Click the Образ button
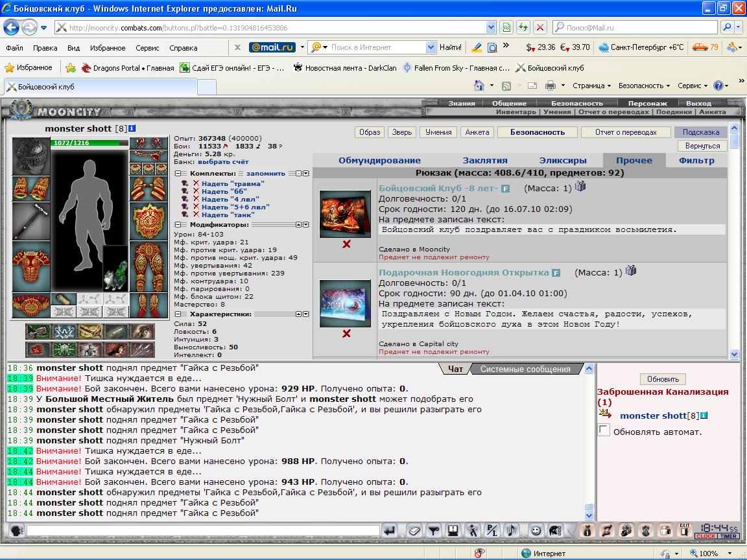Viewport: 747px width, 560px height. pos(370,132)
